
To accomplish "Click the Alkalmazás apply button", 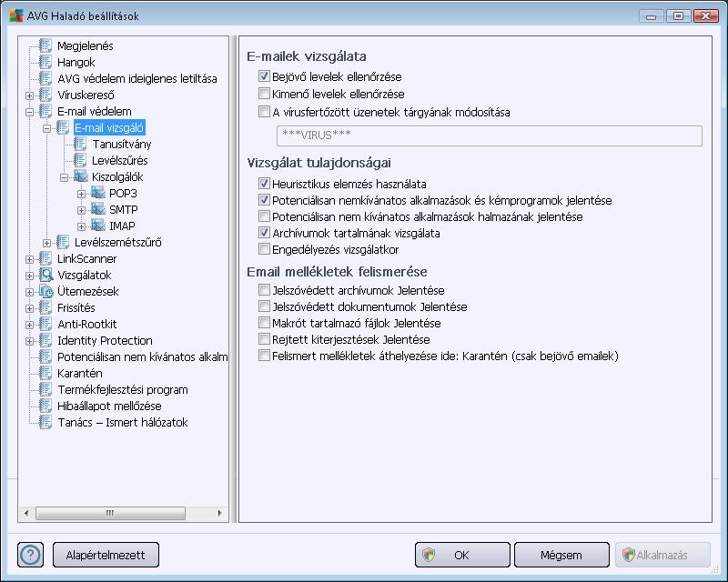I will [x=662, y=555].
